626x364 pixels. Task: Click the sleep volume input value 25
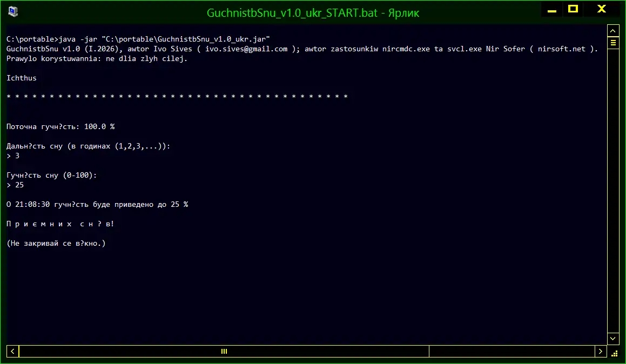coord(19,185)
